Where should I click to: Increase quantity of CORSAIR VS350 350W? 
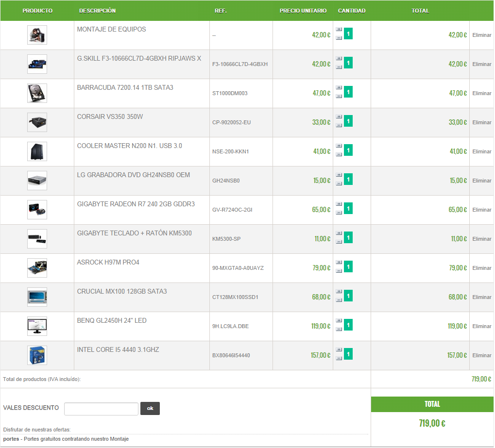339,116
